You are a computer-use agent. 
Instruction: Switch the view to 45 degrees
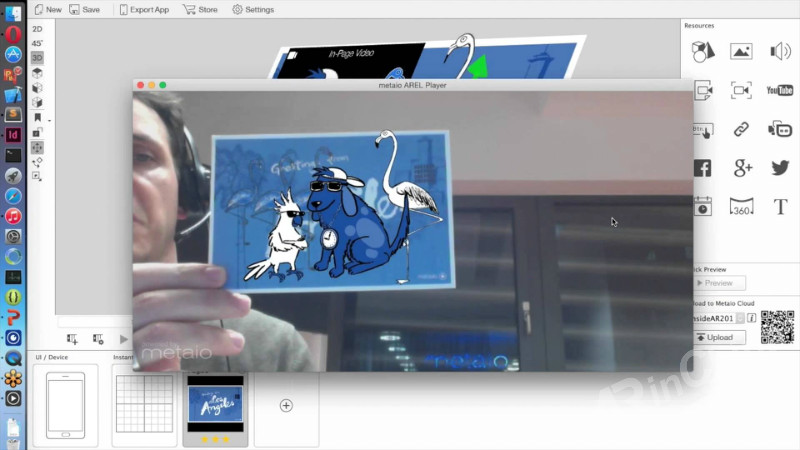[x=37, y=43]
